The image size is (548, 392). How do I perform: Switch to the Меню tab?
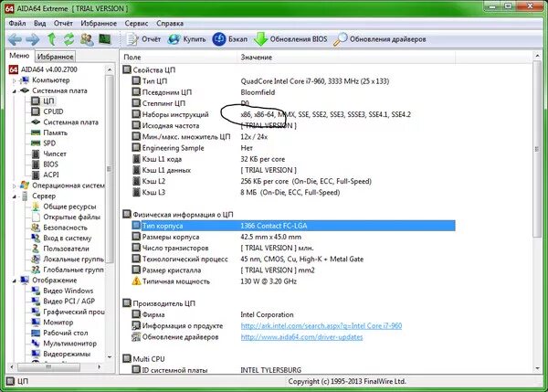coord(19,56)
